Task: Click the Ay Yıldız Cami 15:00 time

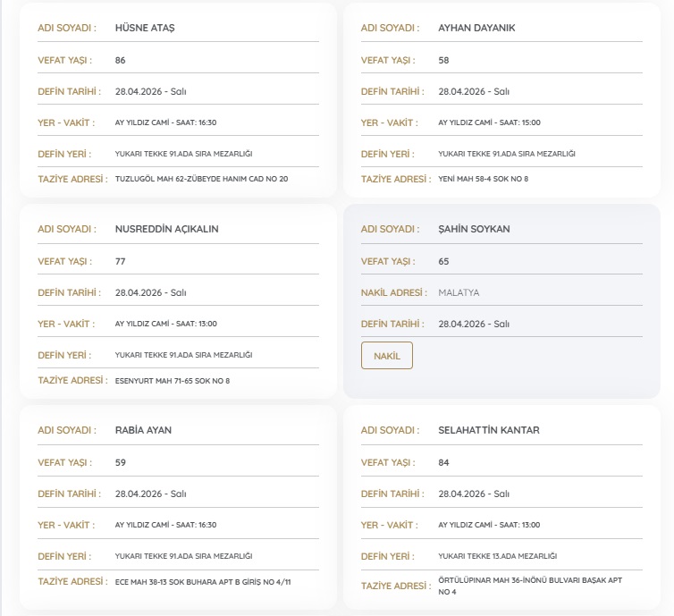Action: point(489,122)
